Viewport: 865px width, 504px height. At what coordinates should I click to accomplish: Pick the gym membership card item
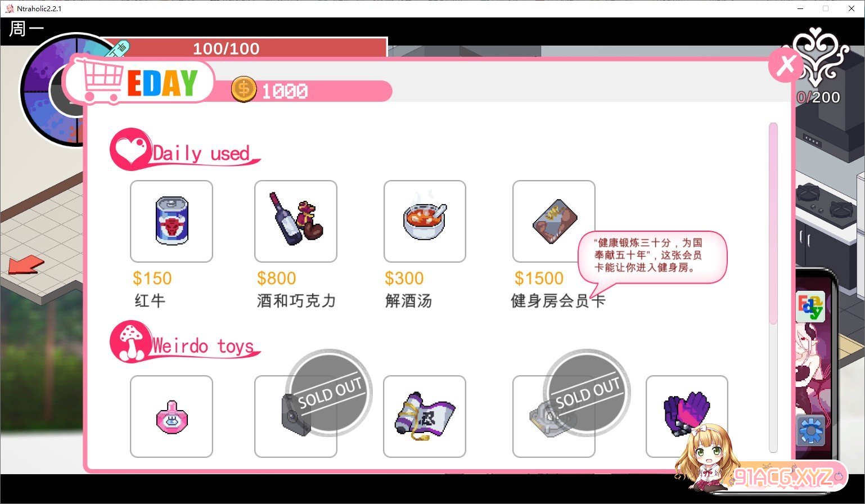[x=554, y=221]
